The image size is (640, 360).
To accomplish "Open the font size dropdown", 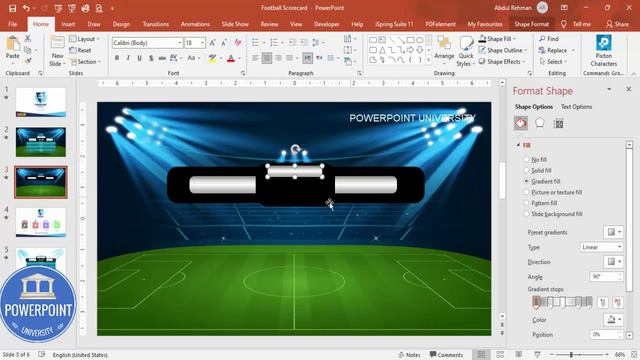I will click(x=202, y=43).
